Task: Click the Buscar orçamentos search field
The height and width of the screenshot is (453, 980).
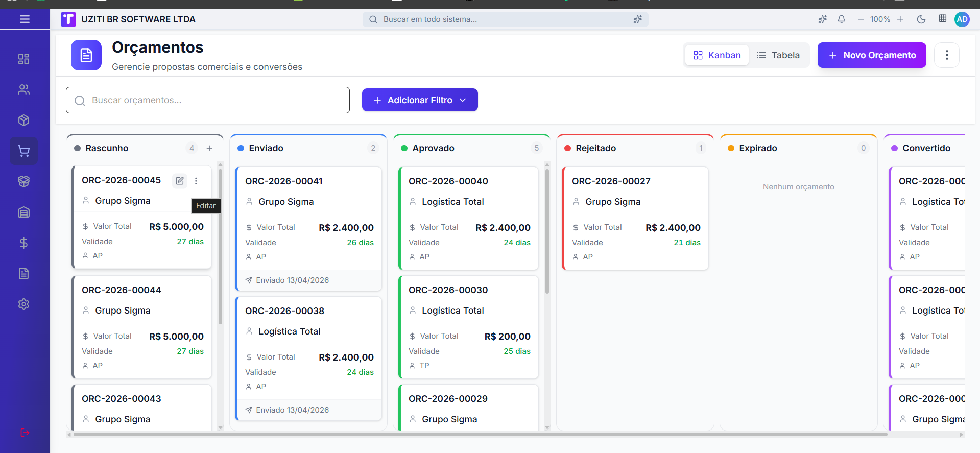Action: click(x=208, y=100)
